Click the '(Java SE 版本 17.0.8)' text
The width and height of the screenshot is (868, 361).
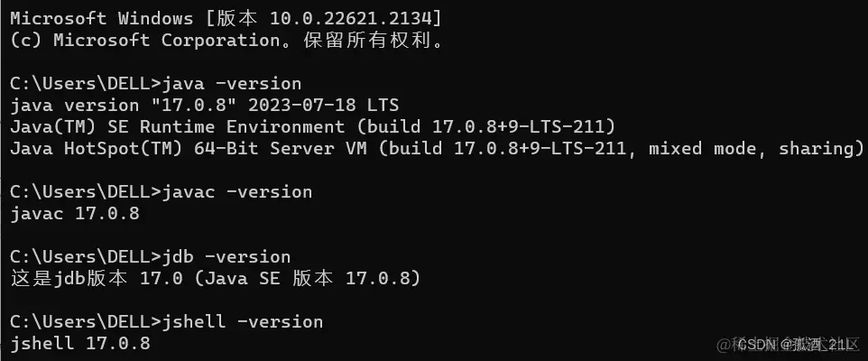(308, 278)
